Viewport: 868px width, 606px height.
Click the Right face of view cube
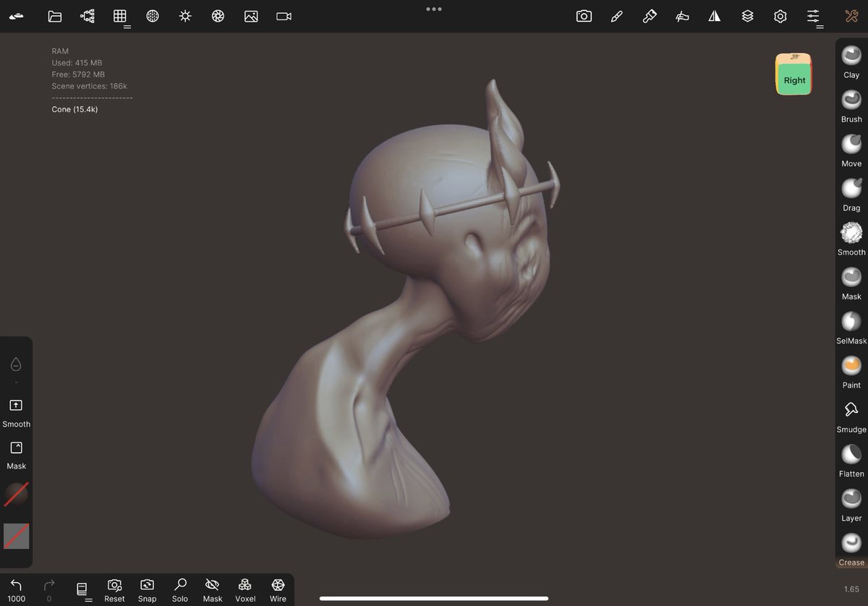click(794, 80)
